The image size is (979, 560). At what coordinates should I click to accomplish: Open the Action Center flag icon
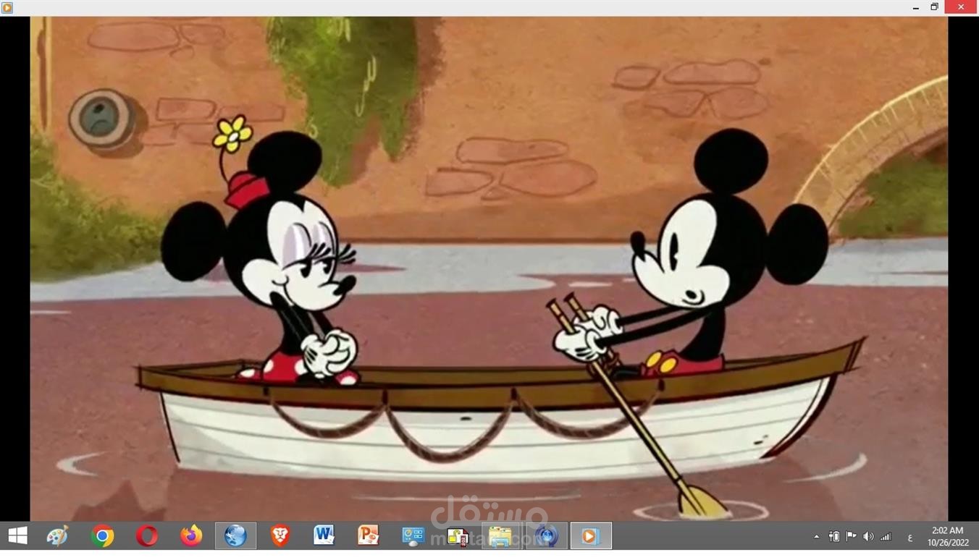[x=852, y=537]
